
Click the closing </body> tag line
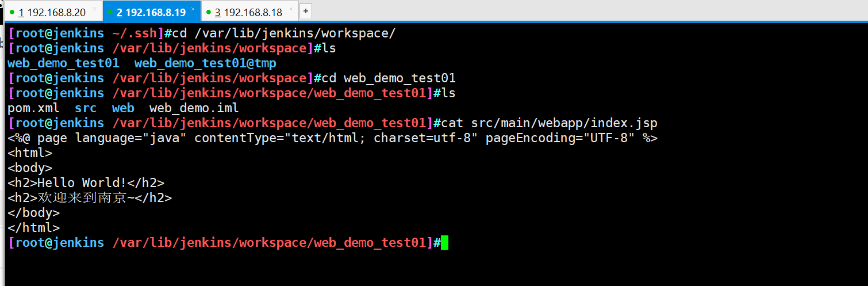[x=33, y=213]
